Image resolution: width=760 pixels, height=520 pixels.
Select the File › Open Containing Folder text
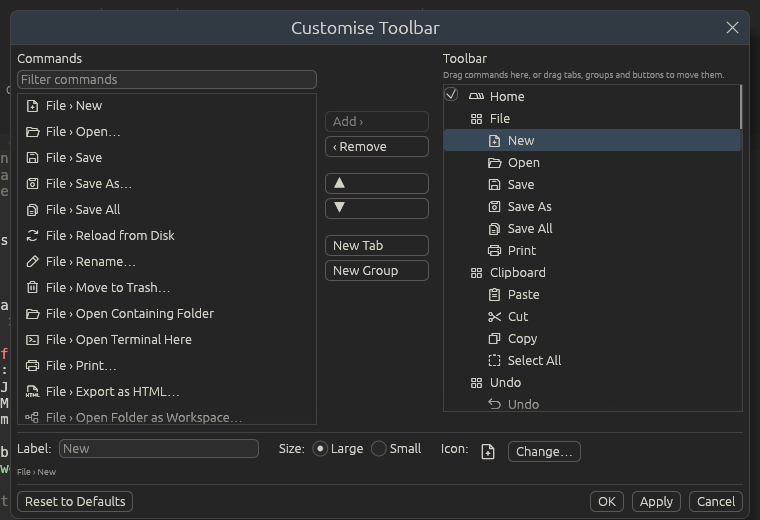(x=130, y=314)
